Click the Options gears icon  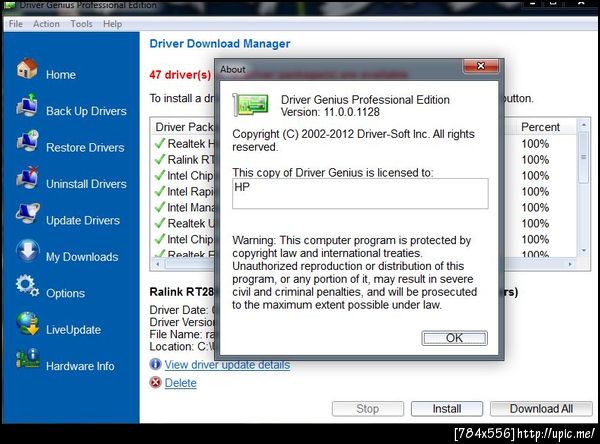click(x=28, y=286)
